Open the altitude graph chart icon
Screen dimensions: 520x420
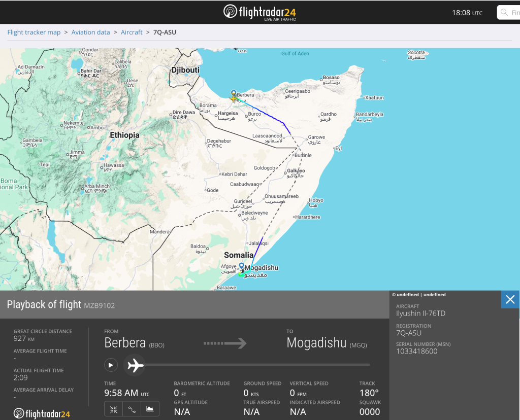click(150, 409)
